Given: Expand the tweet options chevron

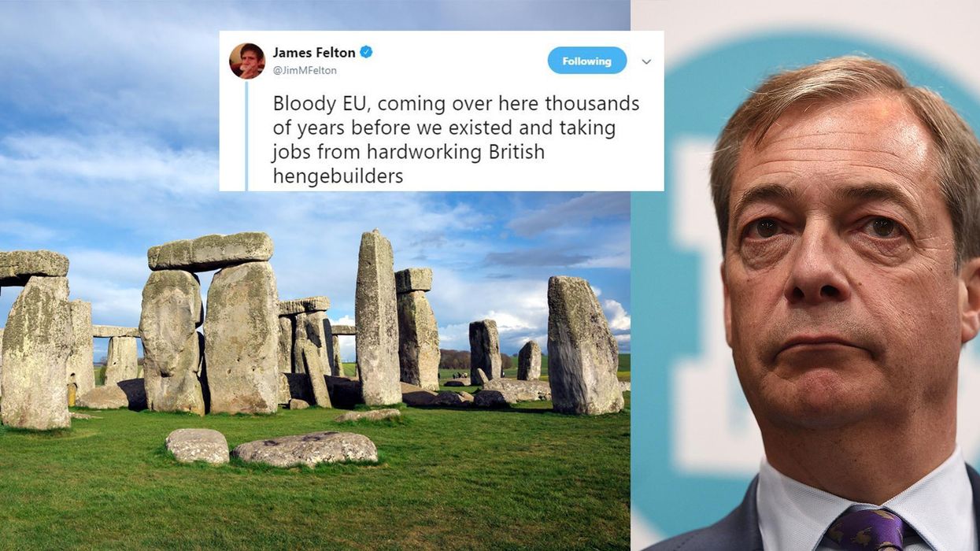Looking at the screenshot, I should click(646, 61).
